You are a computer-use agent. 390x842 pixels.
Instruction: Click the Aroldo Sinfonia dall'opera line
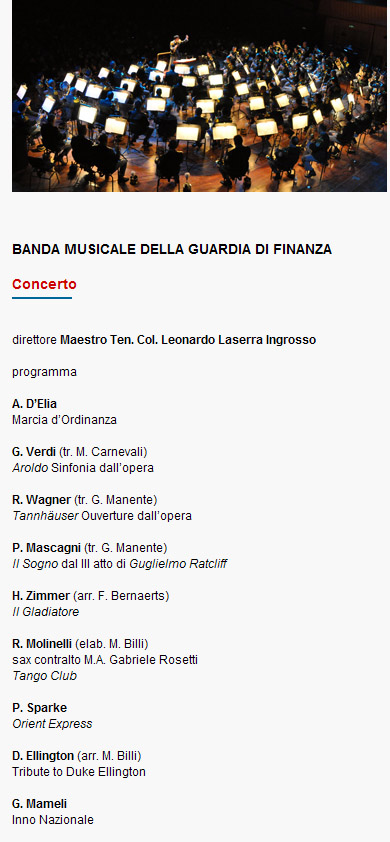[x=83, y=468]
